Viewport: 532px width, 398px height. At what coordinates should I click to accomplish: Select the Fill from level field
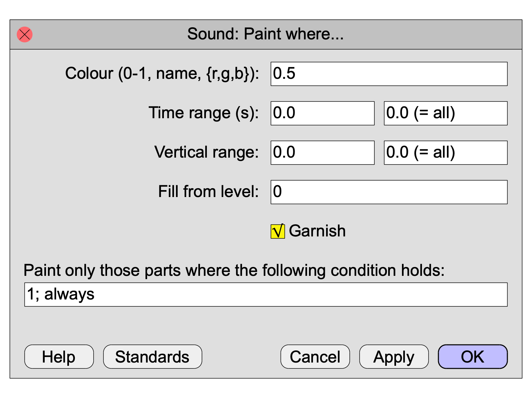pos(389,192)
